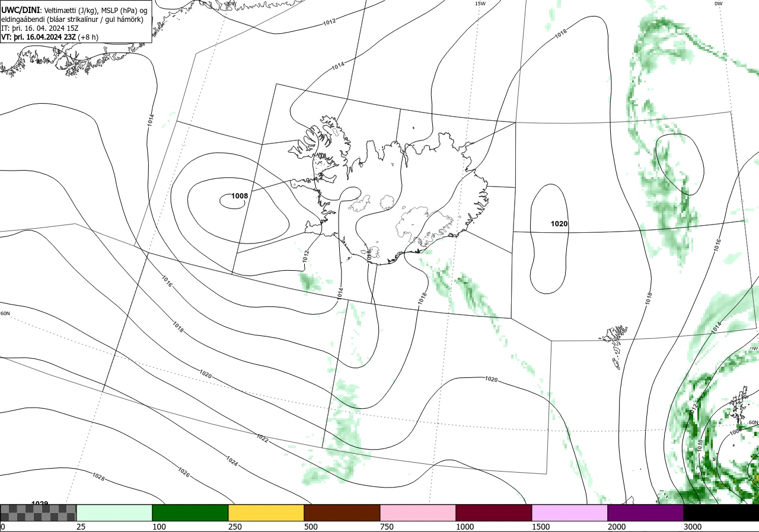759x532 pixels.
Task: Click the light green 25–100 legend swatch
Action: pyautogui.click(x=114, y=512)
